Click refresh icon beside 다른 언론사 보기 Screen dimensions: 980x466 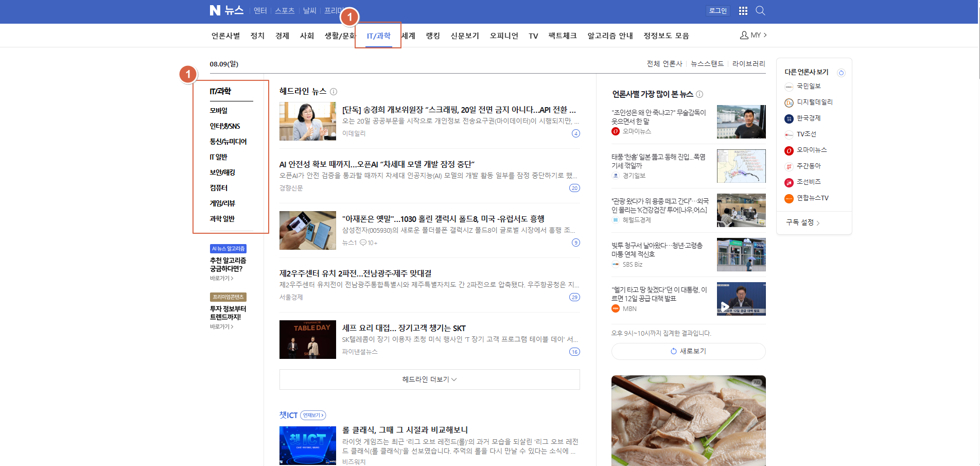pos(841,73)
